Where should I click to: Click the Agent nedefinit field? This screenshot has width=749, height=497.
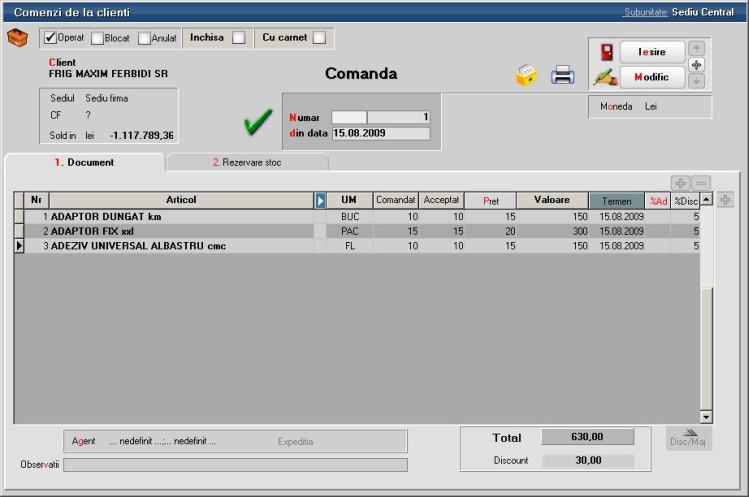click(x=162, y=441)
